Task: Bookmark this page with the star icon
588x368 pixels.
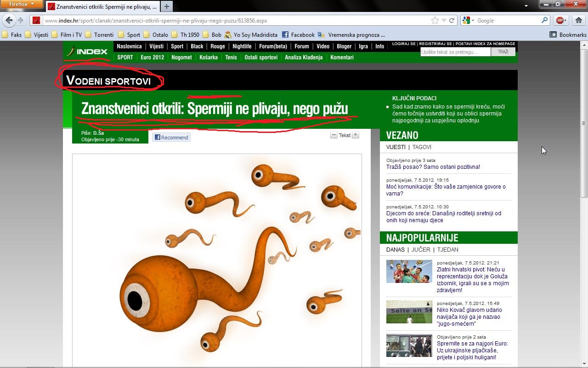Action: tap(435, 20)
